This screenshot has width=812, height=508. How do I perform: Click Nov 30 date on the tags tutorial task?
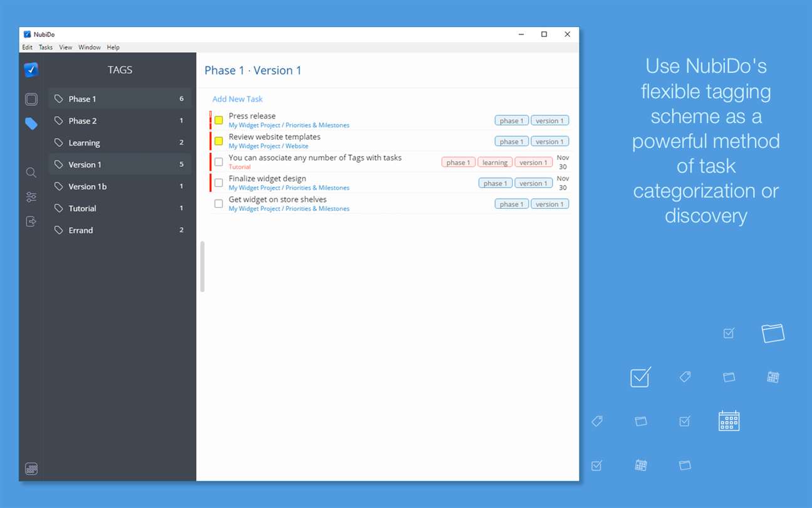point(563,162)
